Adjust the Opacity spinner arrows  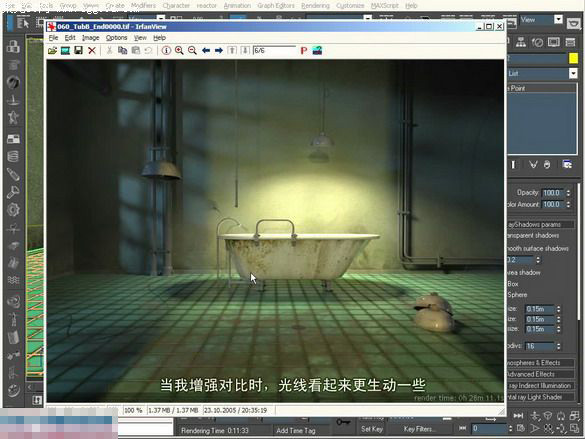(569, 193)
